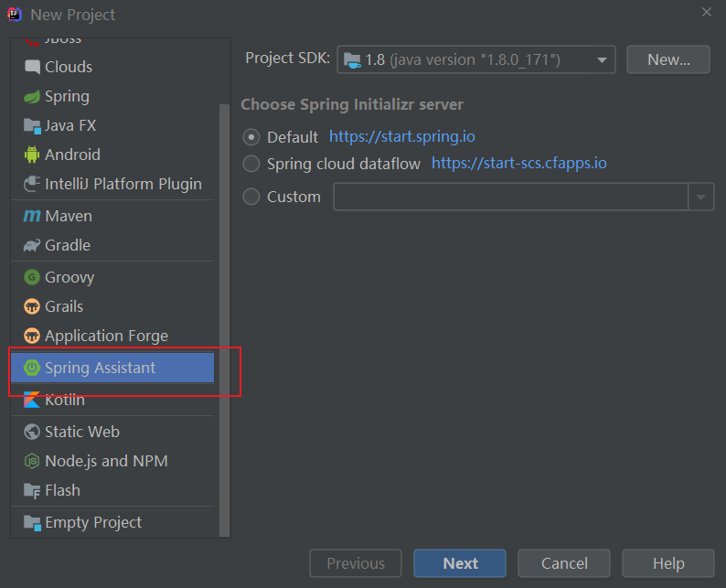Click the New... SDK button
This screenshot has width=726, height=588.
tap(668, 59)
